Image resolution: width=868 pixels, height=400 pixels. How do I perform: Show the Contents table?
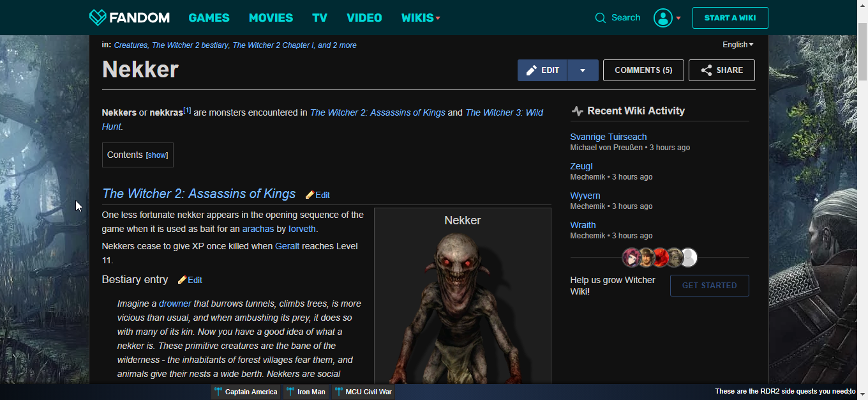[157, 155]
